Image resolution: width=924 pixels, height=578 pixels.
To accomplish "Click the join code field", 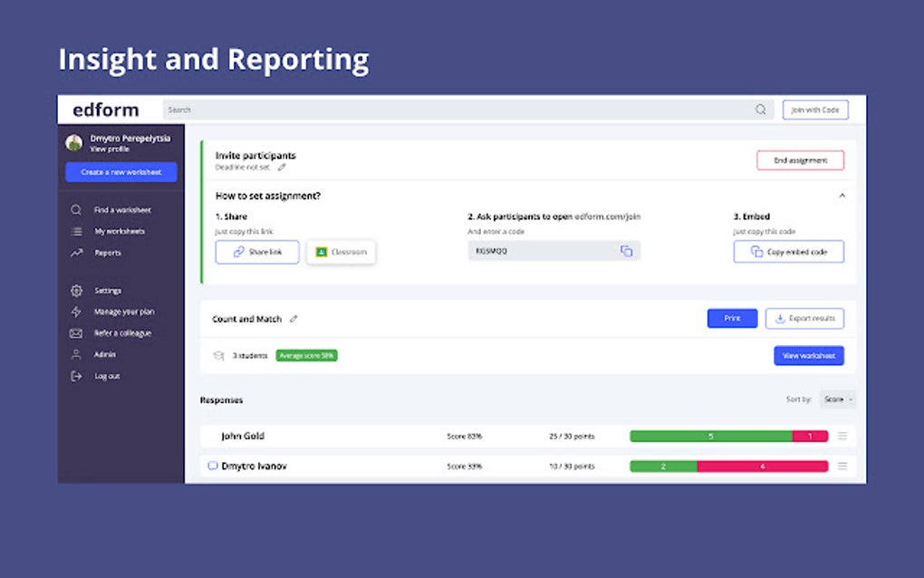I will point(553,251).
